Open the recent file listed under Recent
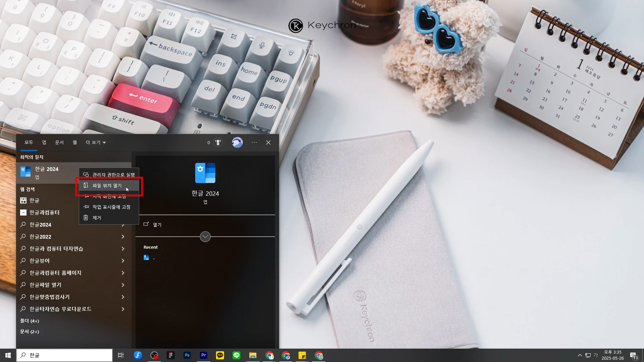This screenshot has width=644, height=362. pos(149,258)
